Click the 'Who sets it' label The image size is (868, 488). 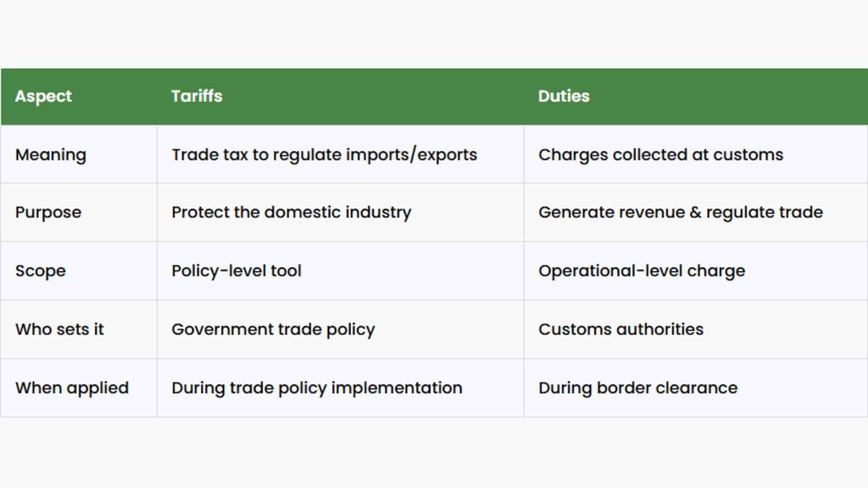60,330
